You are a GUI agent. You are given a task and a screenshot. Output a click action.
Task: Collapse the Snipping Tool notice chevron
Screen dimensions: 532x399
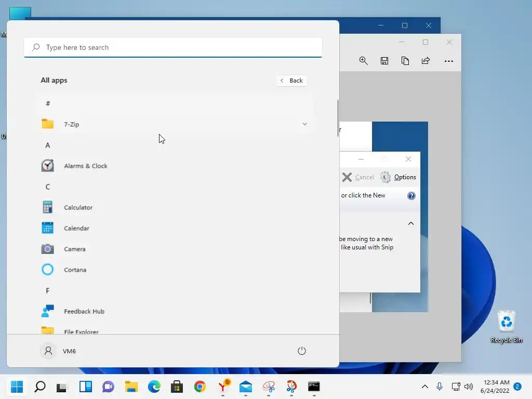pyautogui.click(x=411, y=223)
